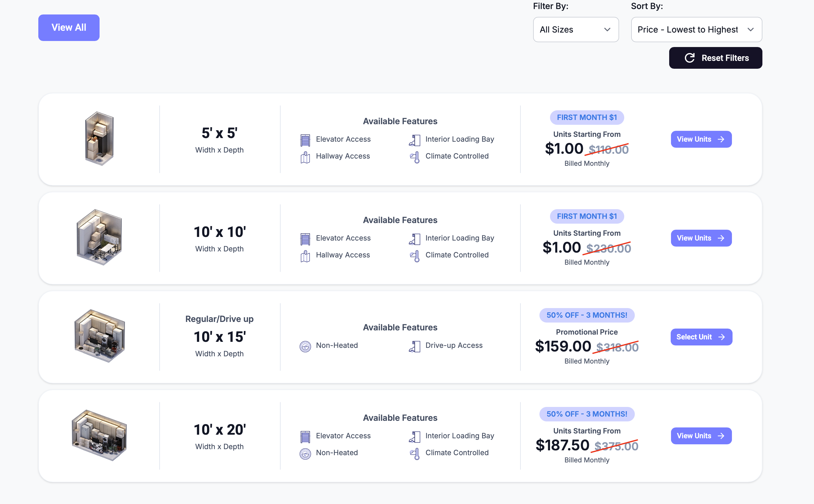Click the refresh icon in Reset Filters
Viewport: 814px width, 504px height.
coord(690,58)
